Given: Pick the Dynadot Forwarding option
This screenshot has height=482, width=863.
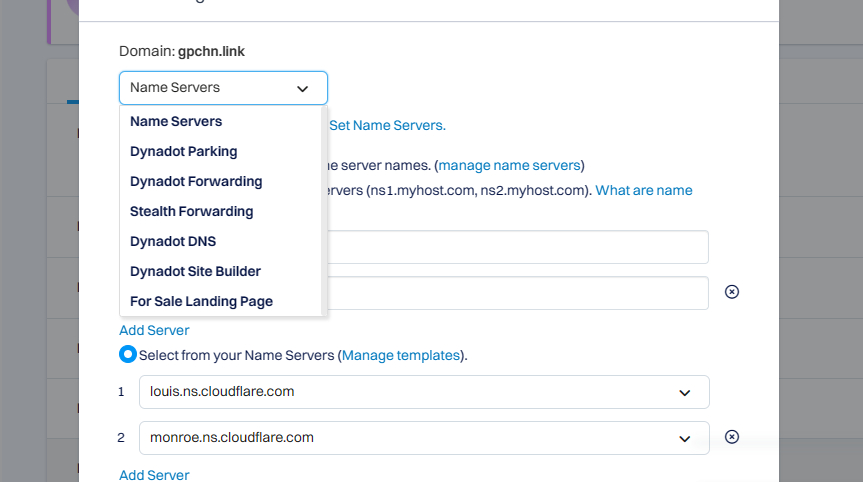Looking at the screenshot, I should point(196,182).
